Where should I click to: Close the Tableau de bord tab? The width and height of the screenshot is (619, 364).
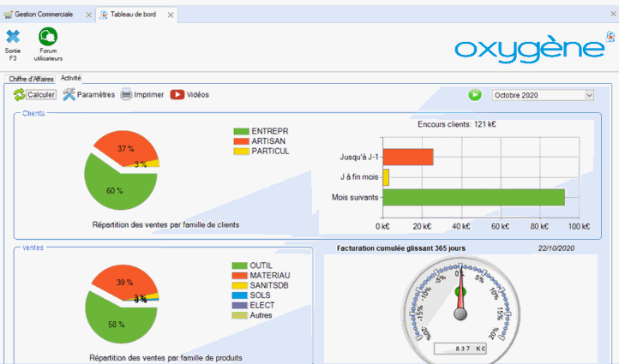tap(171, 15)
